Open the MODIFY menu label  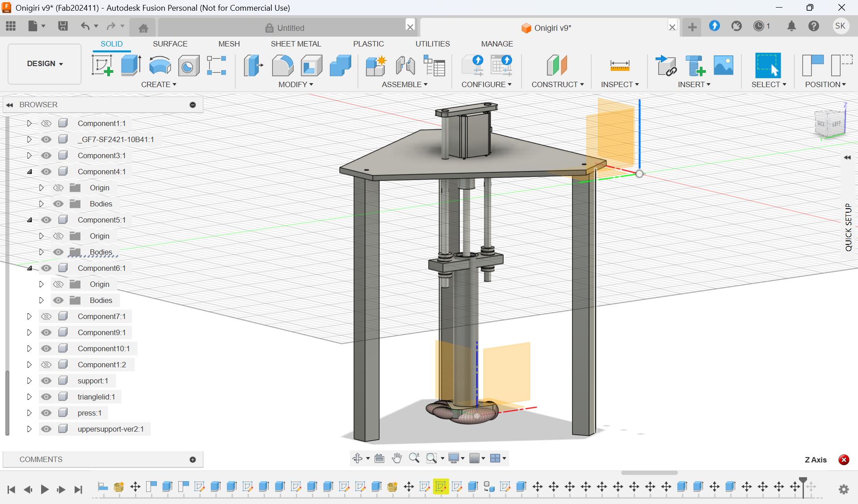coord(295,84)
